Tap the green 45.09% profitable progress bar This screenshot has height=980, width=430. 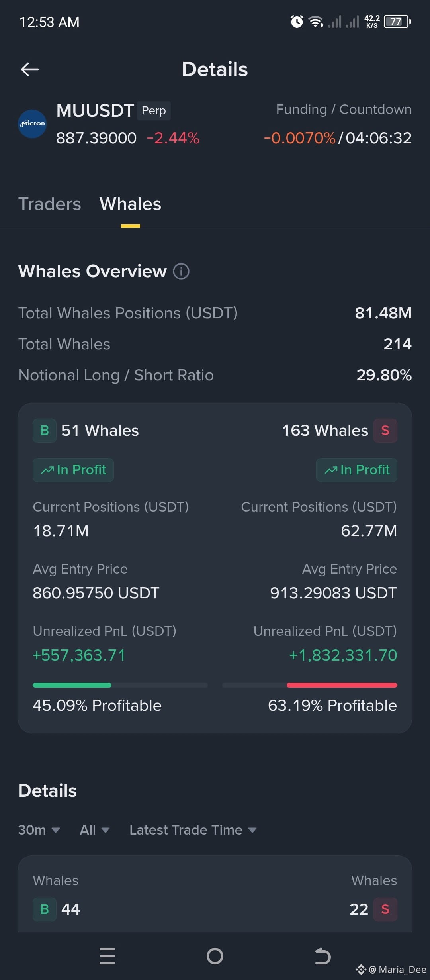point(72,685)
